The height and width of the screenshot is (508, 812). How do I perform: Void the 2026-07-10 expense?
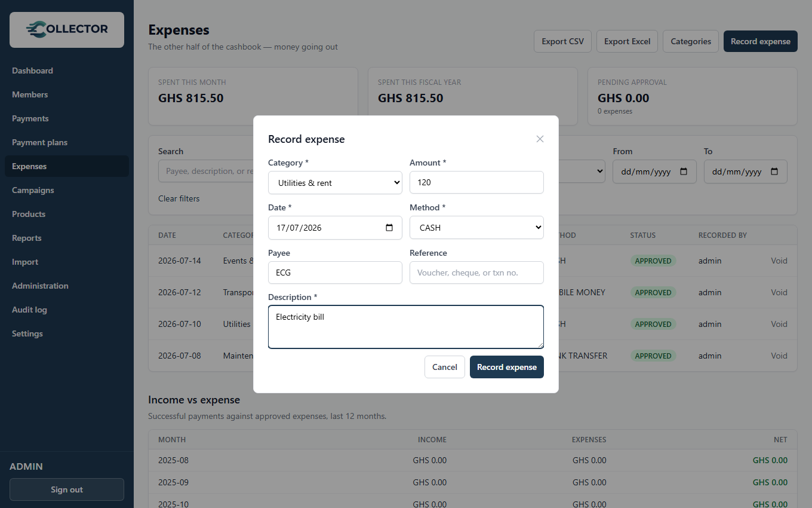(x=779, y=324)
